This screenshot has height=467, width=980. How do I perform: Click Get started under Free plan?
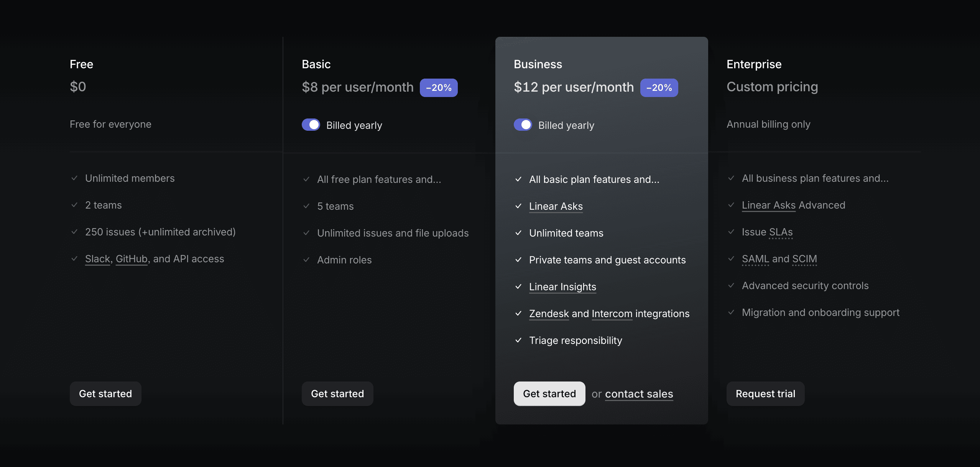[x=105, y=394]
